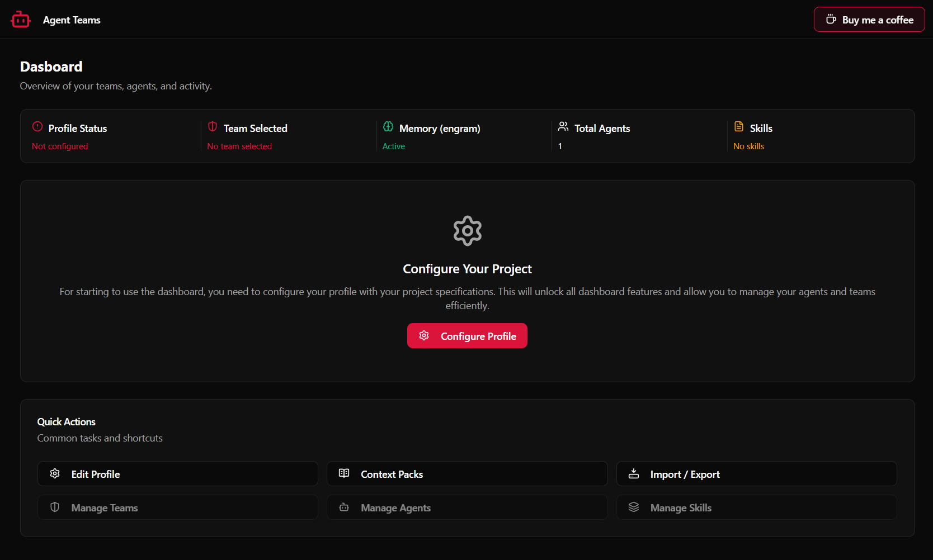The image size is (933, 560).
Task: Click the Memory engram brain icon
Action: tap(388, 127)
